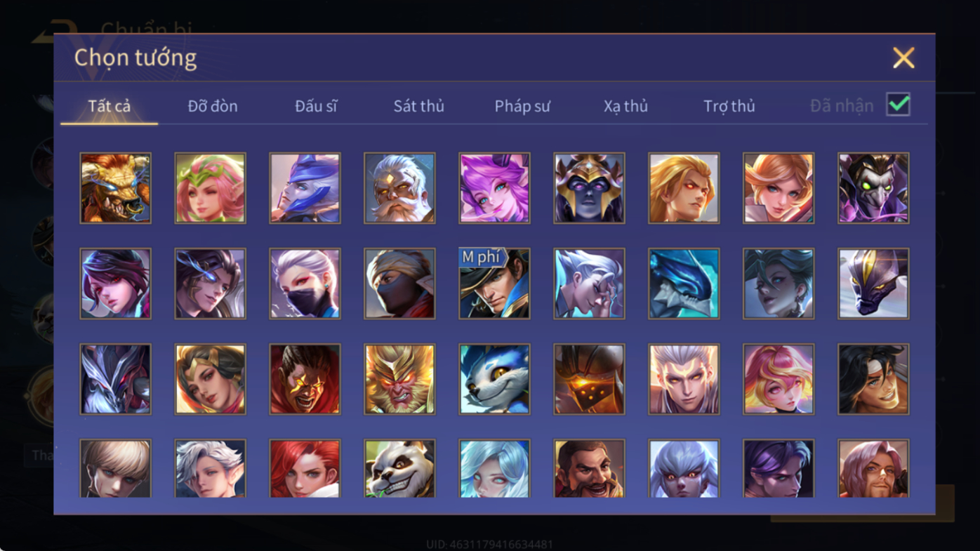
Task: Open the Sát thủ tab
Action: [x=419, y=106]
